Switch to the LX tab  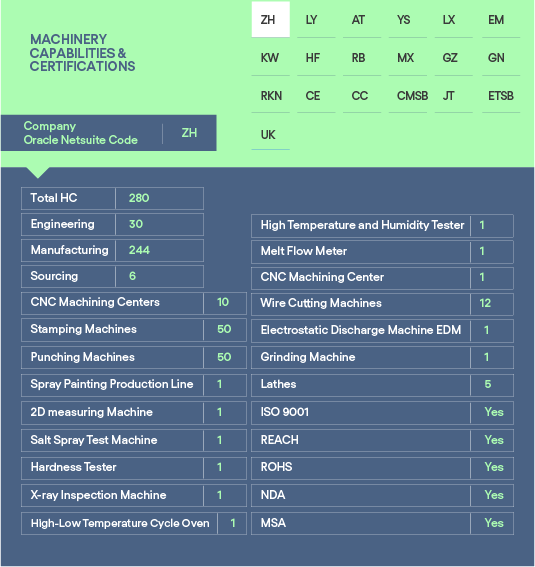(453, 20)
